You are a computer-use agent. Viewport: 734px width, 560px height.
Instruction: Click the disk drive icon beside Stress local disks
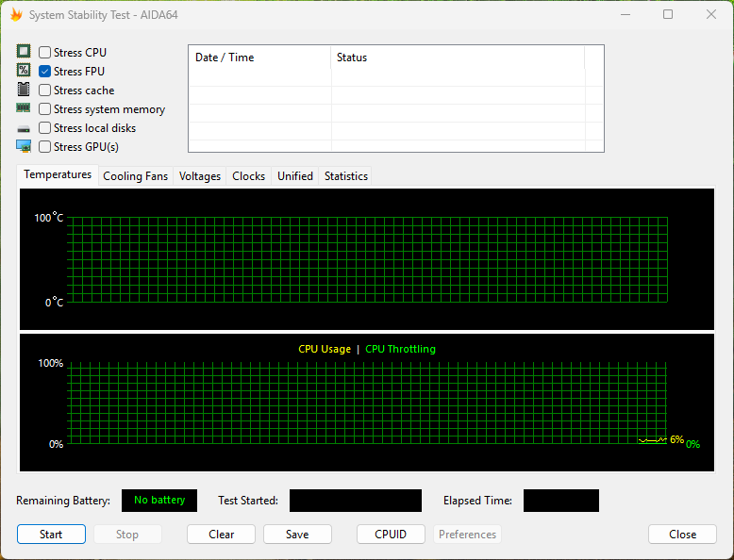pos(24,128)
